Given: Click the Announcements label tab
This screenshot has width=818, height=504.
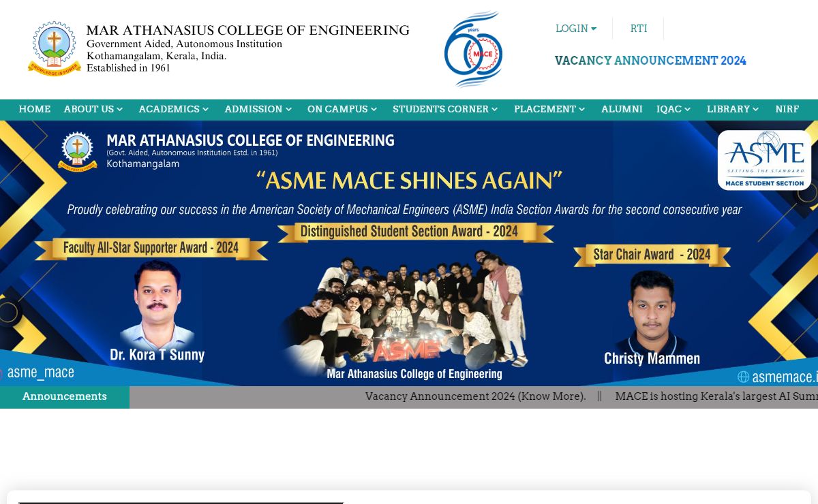Looking at the screenshot, I should (65, 396).
